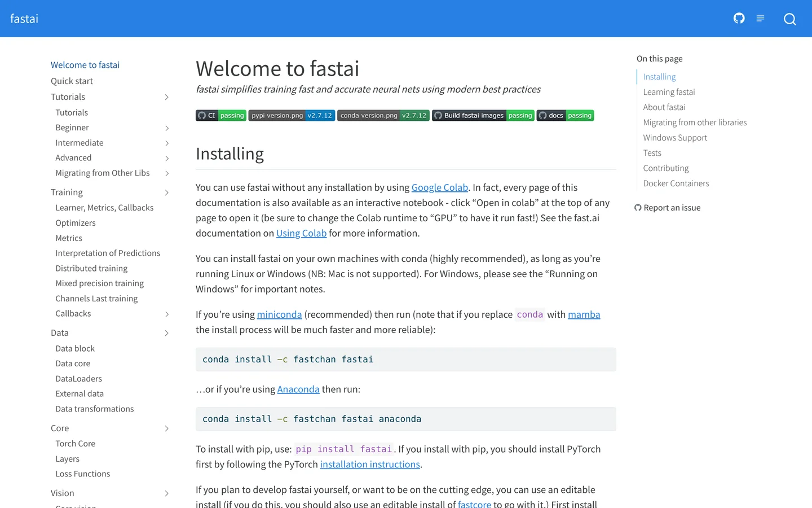Expand the Callbacks sidebar chevron

tap(167, 314)
